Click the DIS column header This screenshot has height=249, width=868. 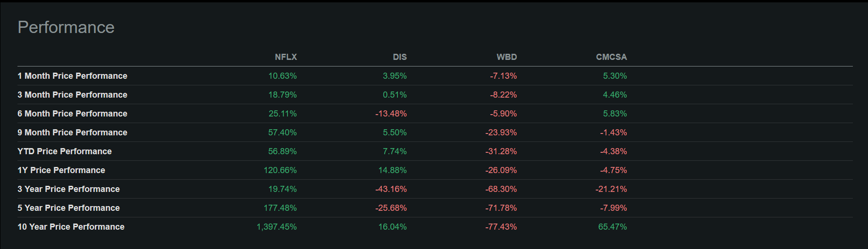click(x=399, y=57)
